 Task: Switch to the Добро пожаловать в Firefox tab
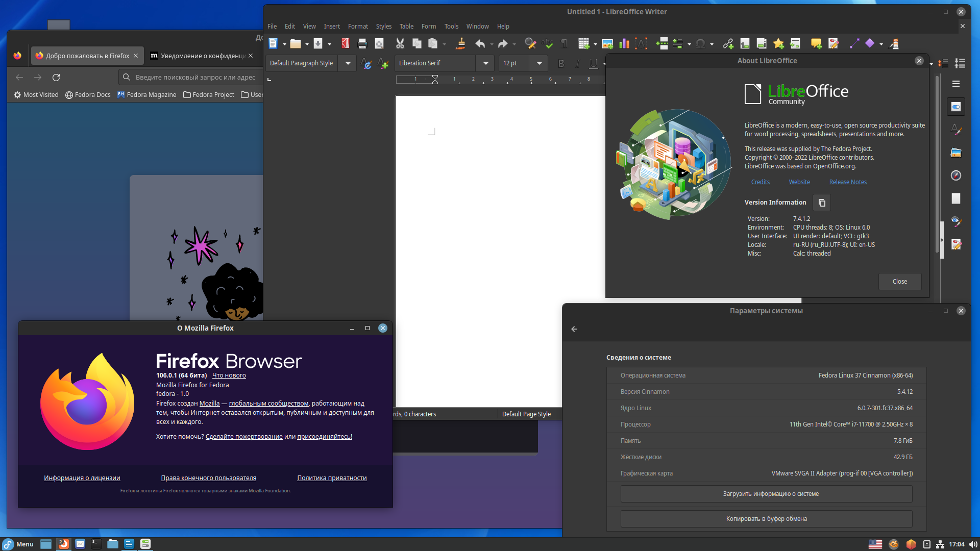pyautogui.click(x=87, y=56)
